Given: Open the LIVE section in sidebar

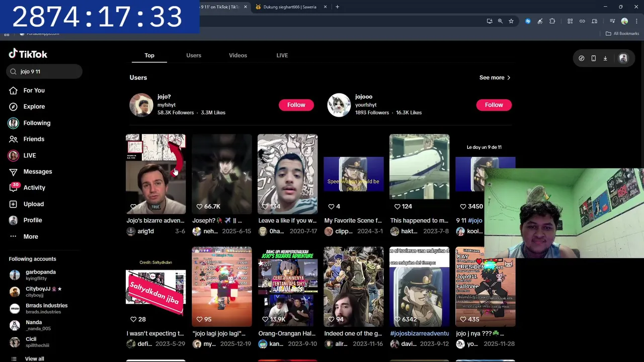Looking at the screenshot, I should coord(30,155).
